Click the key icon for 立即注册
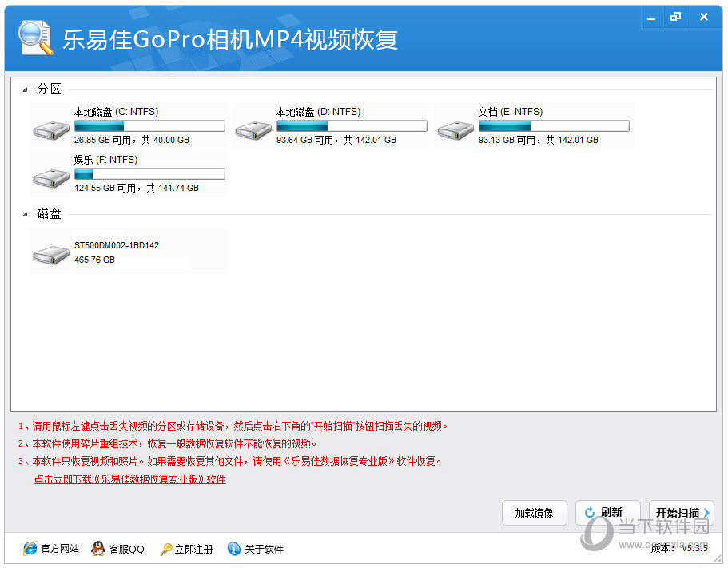Image resolution: width=728 pixels, height=568 pixels. tap(165, 549)
